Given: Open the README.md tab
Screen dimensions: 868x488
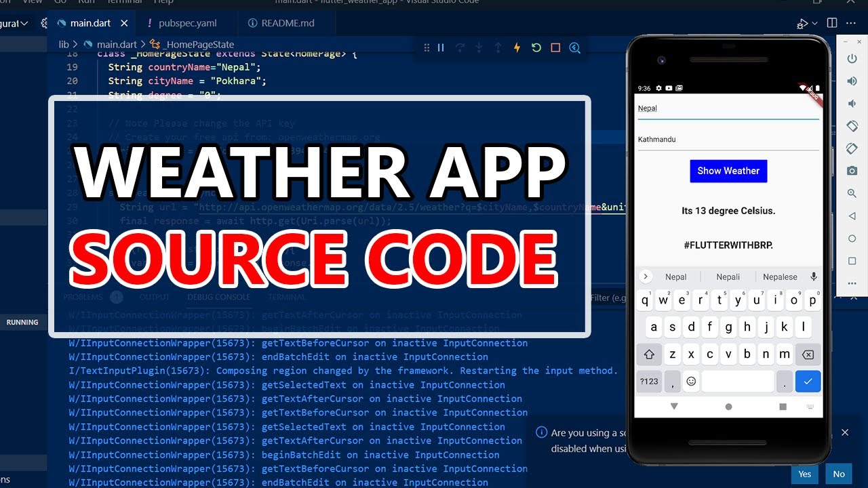Looking at the screenshot, I should click(x=288, y=23).
